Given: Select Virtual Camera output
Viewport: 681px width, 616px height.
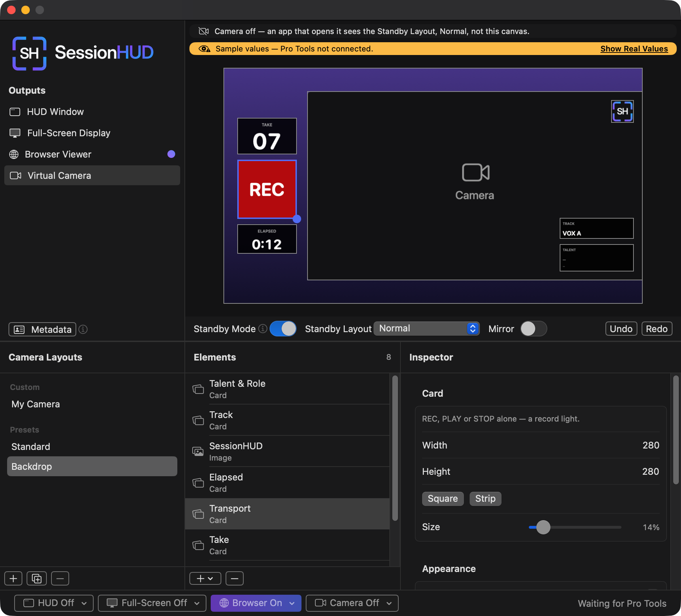Looking at the screenshot, I should point(92,175).
